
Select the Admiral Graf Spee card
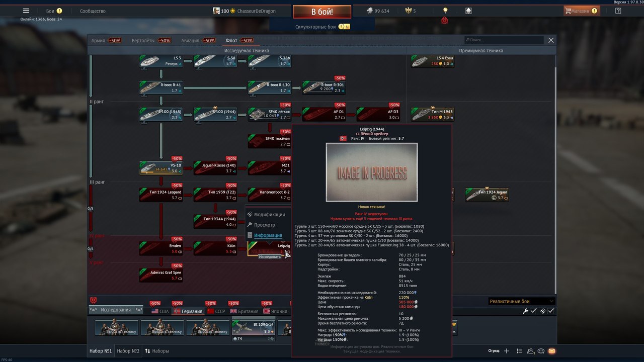click(160, 275)
